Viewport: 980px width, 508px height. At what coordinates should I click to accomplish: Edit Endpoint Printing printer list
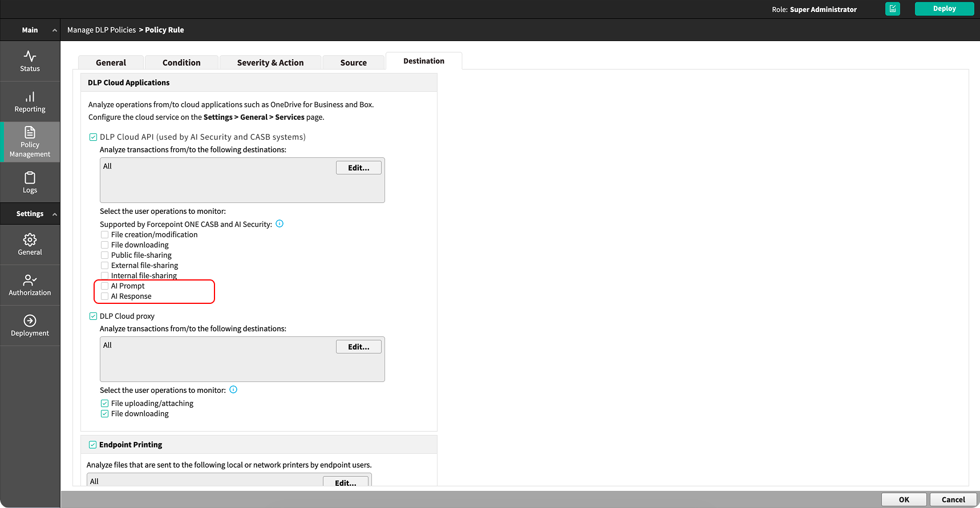(346, 482)
